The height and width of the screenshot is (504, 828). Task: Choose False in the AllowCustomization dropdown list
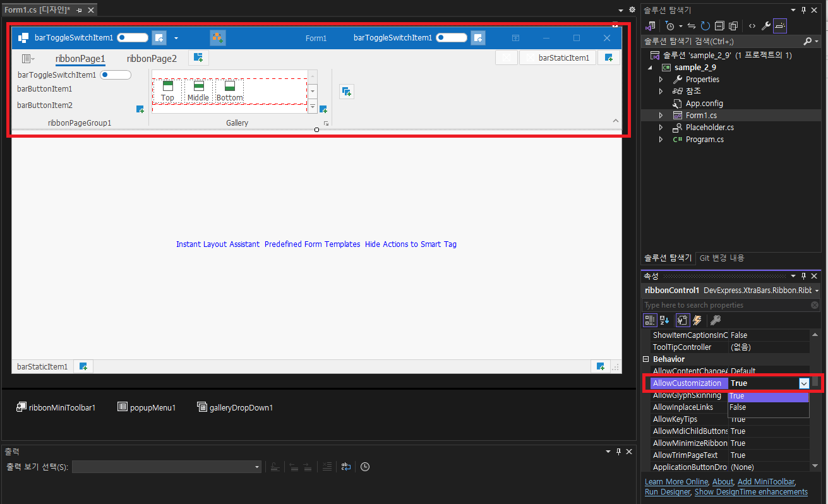tap(768, 407)
